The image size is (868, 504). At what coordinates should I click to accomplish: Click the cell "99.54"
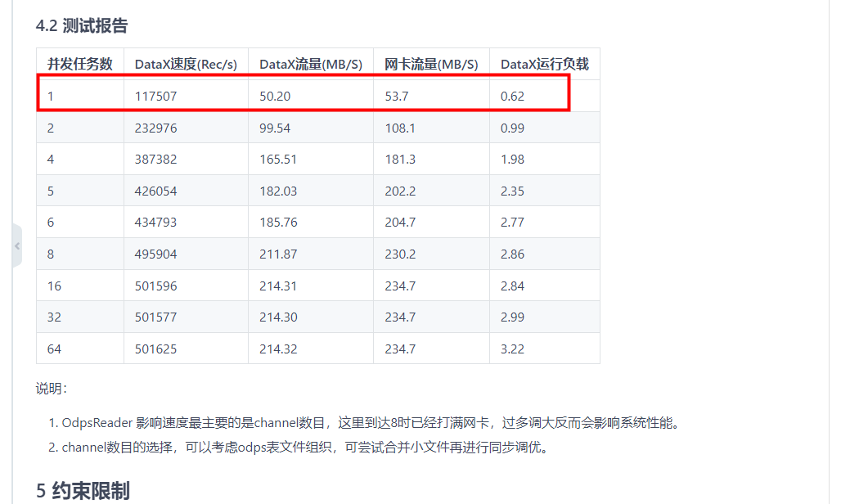pos(311,128)
